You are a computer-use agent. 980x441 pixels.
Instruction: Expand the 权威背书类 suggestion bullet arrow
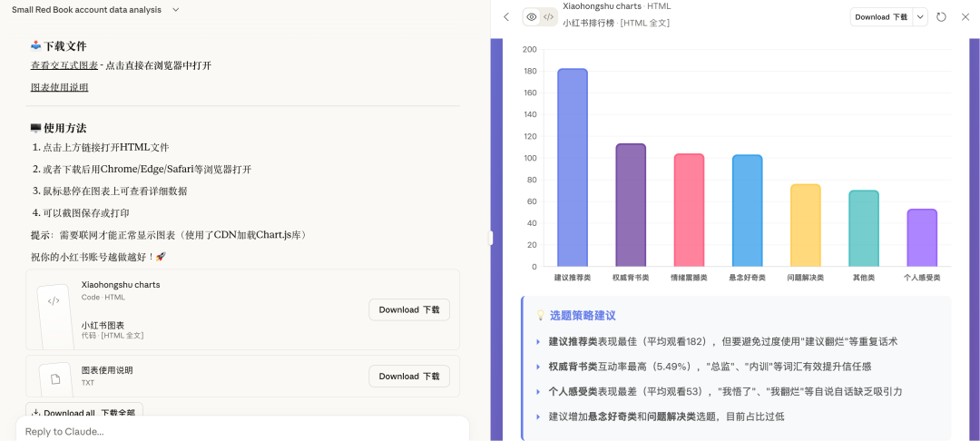coord(538,367)
